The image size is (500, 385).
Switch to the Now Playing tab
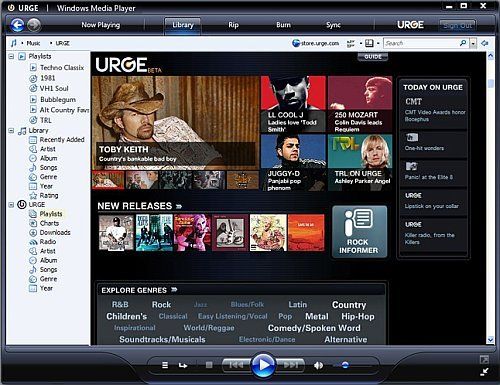(101, 25)
